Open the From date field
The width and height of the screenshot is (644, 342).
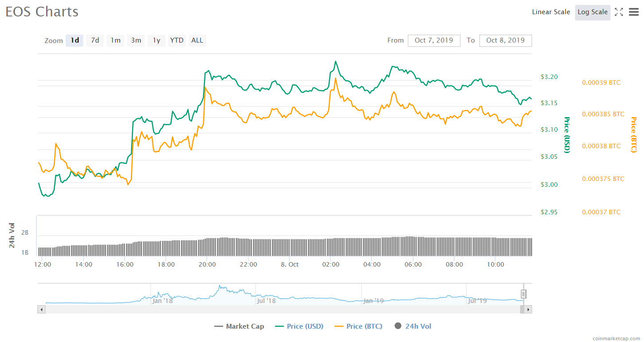(x=434, y=40)
